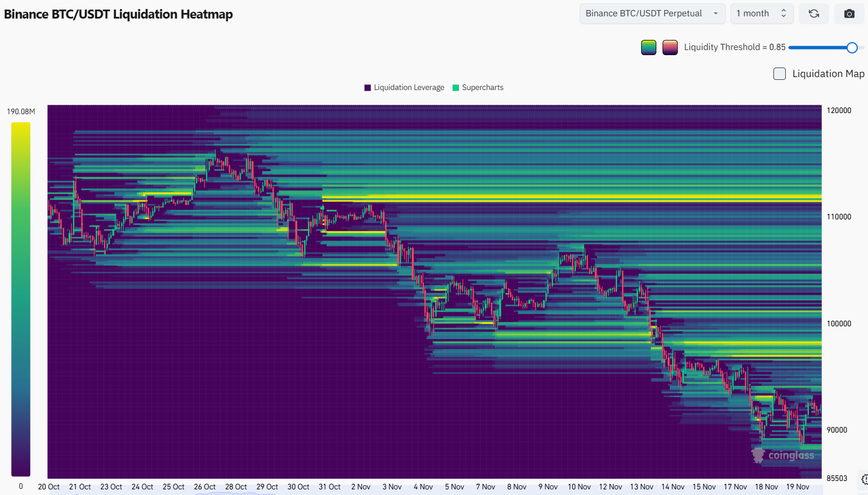The width and height of the screenshot is (868, 495).
Task: Click the dropdown arrow next to Perpetual
Action: (715, 13)
